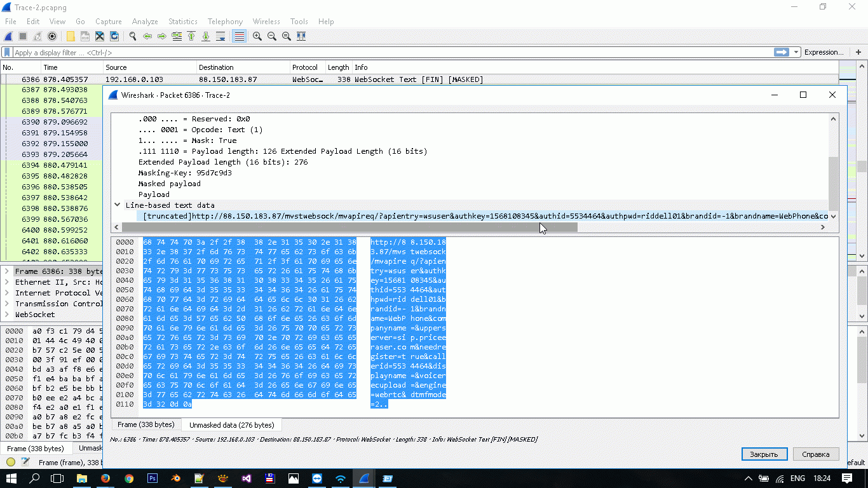Viewport: 868px width, 488px height.
Task: Open a capture file using the folder icon
Action: point(71,36)
